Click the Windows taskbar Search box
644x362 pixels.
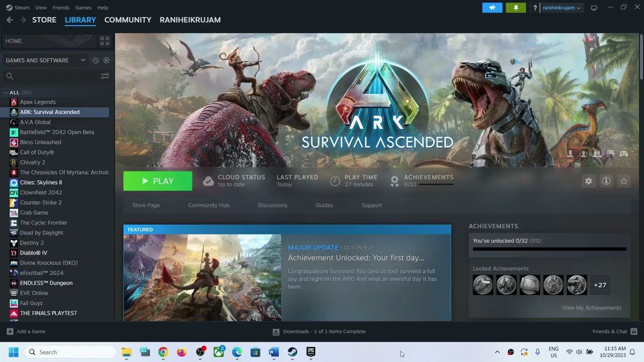[x=70, y=352]
